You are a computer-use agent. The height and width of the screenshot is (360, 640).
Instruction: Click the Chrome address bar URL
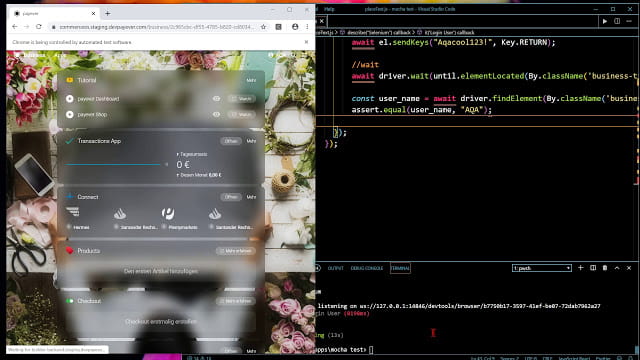156,27
